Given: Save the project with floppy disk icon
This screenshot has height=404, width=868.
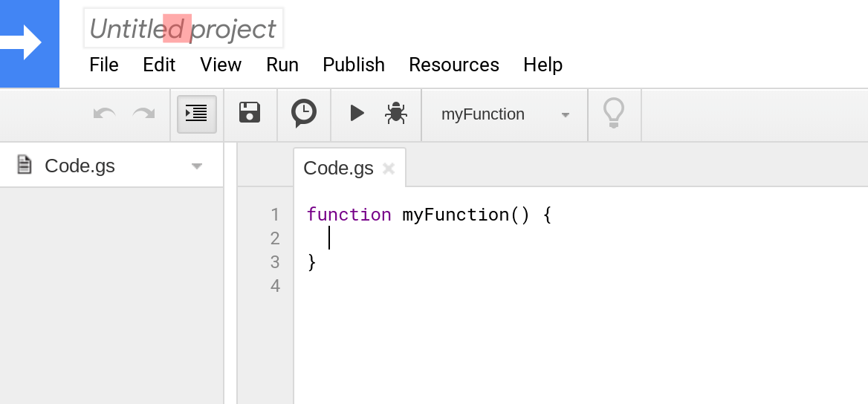Looking at the screenshot, I should (250, 112).
